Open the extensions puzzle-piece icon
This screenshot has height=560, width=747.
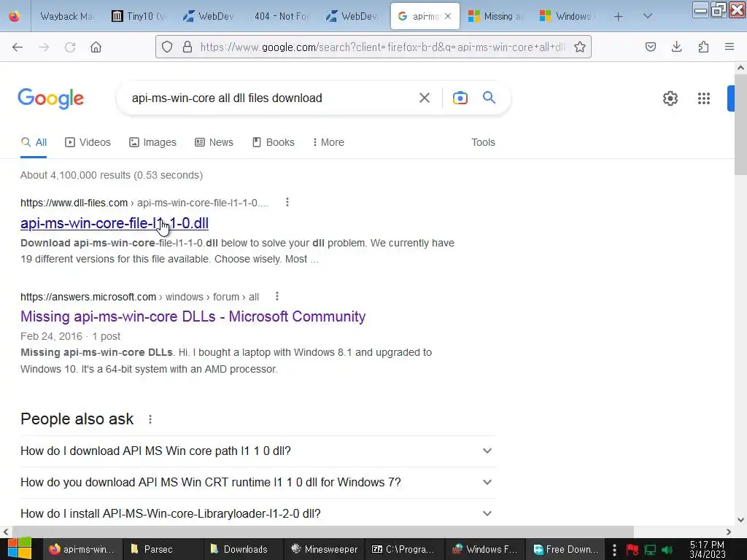coord(703,47)
